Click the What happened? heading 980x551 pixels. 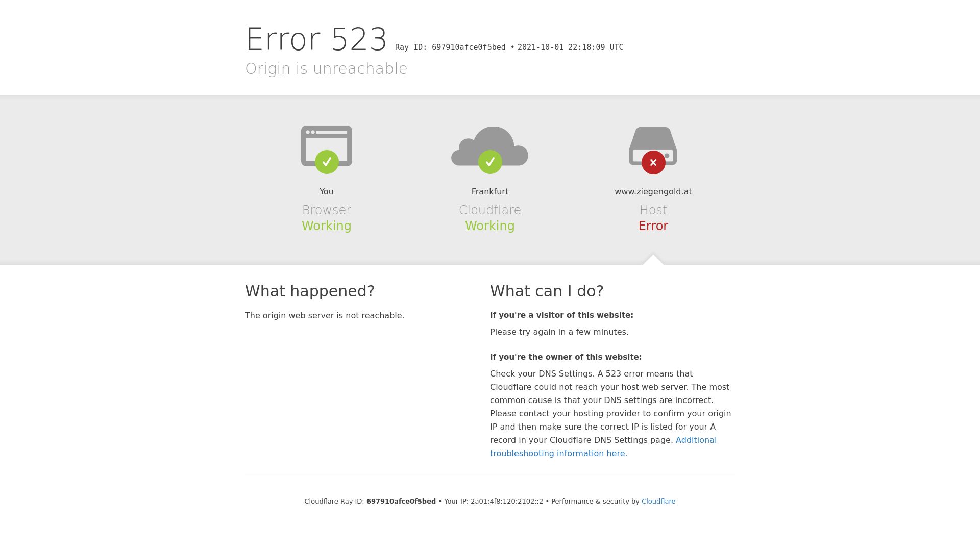310,291
